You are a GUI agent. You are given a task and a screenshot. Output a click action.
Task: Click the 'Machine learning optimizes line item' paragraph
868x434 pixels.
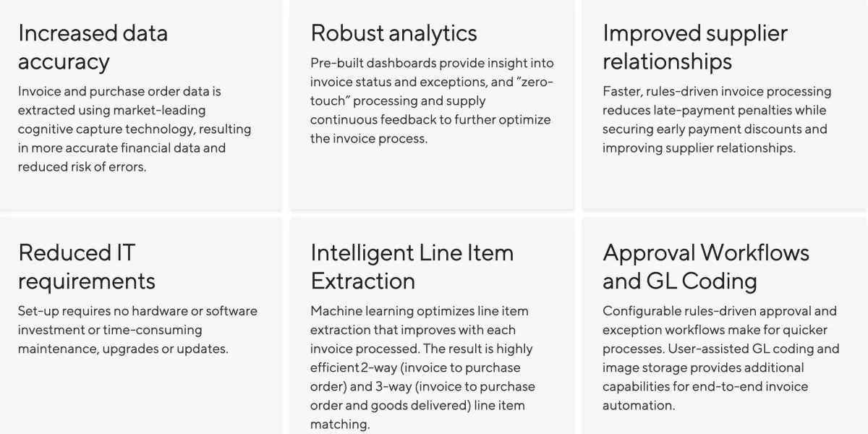pos(422,367)
